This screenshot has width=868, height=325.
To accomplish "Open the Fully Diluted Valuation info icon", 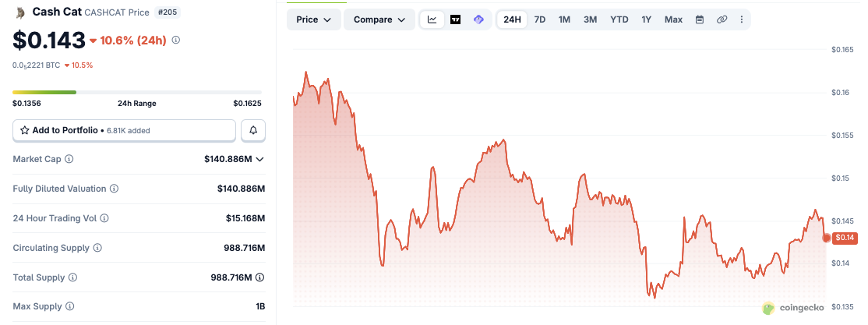I will pos(114,189).
